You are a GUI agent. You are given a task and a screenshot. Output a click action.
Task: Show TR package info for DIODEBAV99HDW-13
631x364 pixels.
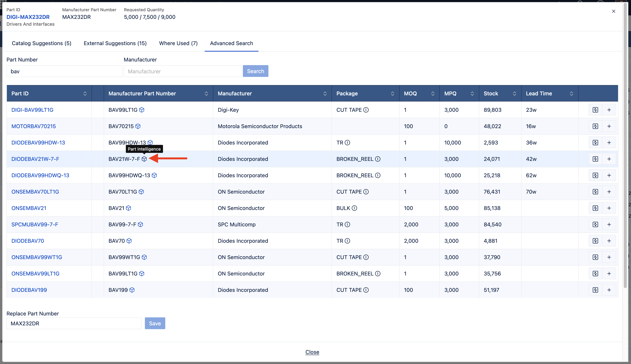347,143
